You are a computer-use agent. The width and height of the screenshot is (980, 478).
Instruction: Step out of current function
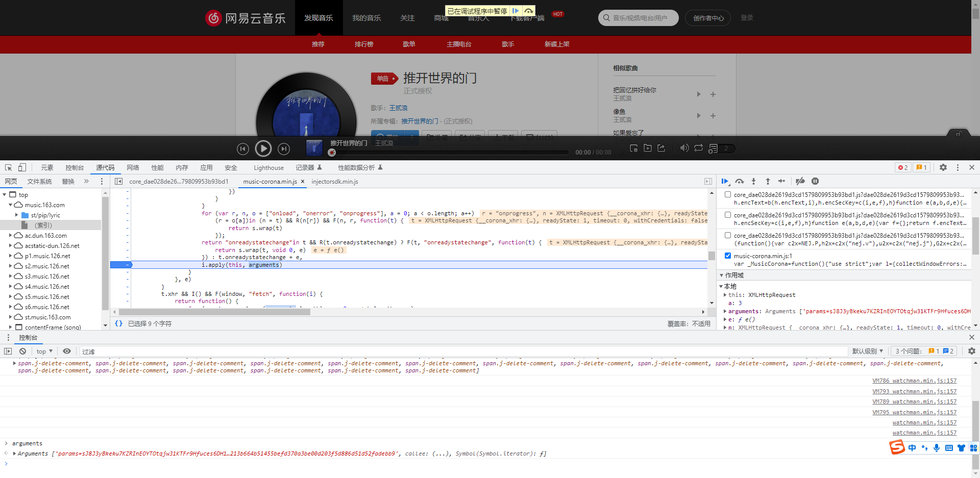768,181
